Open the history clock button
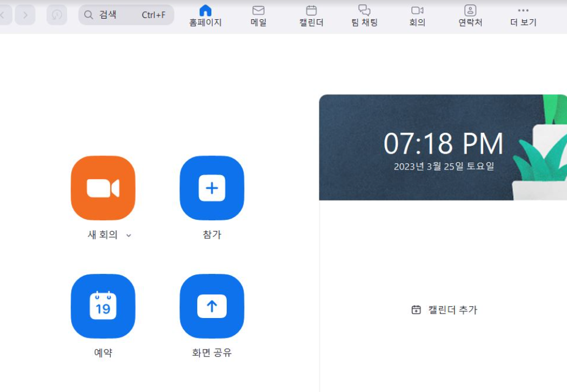The image size is (567, 392). tap(57, 15)
